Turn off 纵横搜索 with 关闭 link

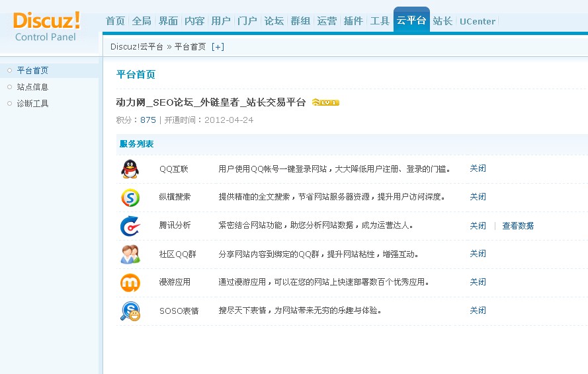tap(478, 197)
